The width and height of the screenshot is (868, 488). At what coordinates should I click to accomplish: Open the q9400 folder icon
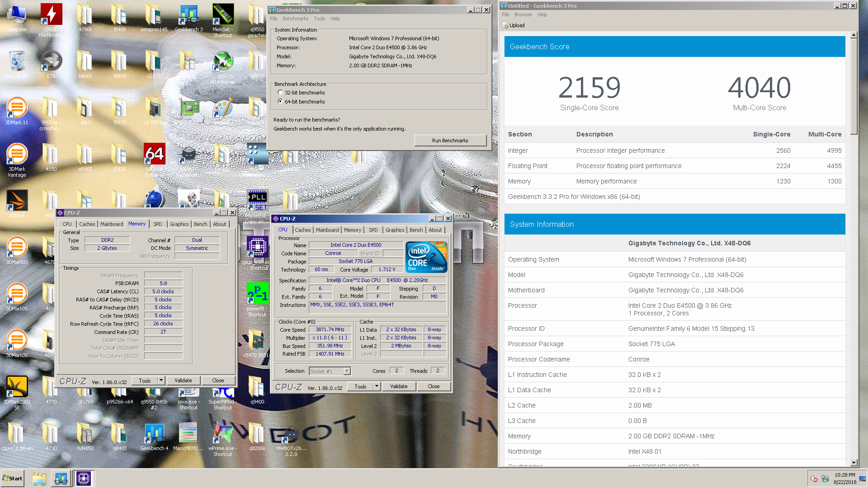(x=257, y=390)
